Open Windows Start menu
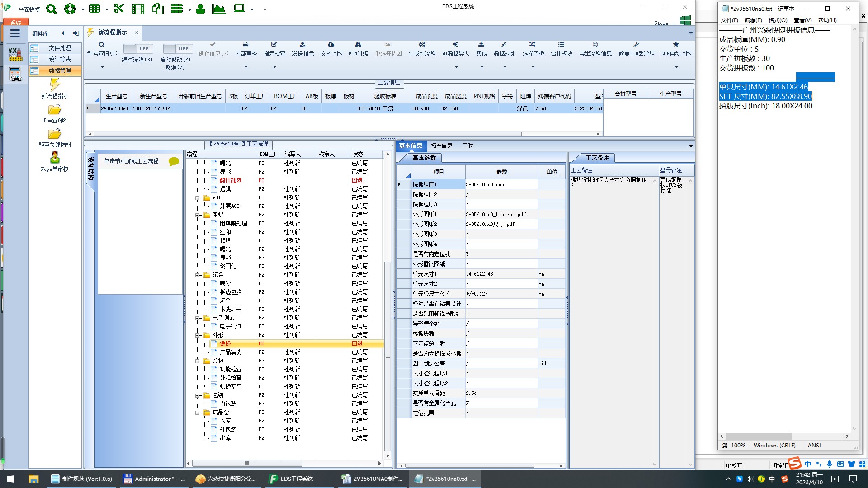The width and height of the screenshot is (868, 488). pos(11,479)
